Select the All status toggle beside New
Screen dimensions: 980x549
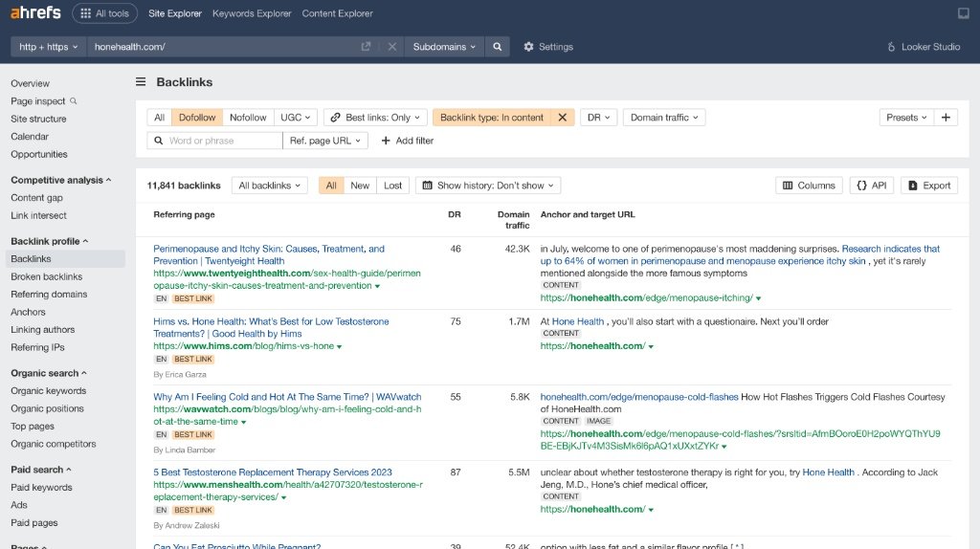click(x=331, y=186)
